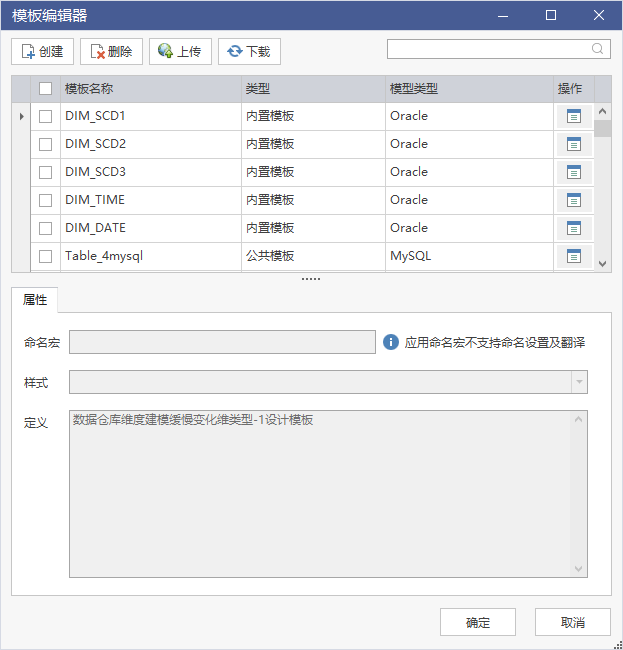The image size is (623, 650).
Task: Minimize the 模板编辑器 window
Action: pyautogui.click(x=503, y=16)
